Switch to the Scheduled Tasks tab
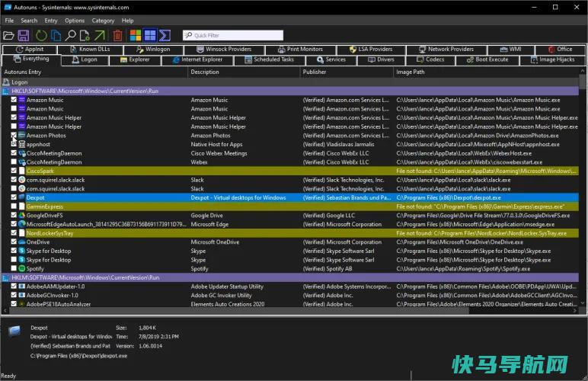588x381 pixels. (270, 60)
